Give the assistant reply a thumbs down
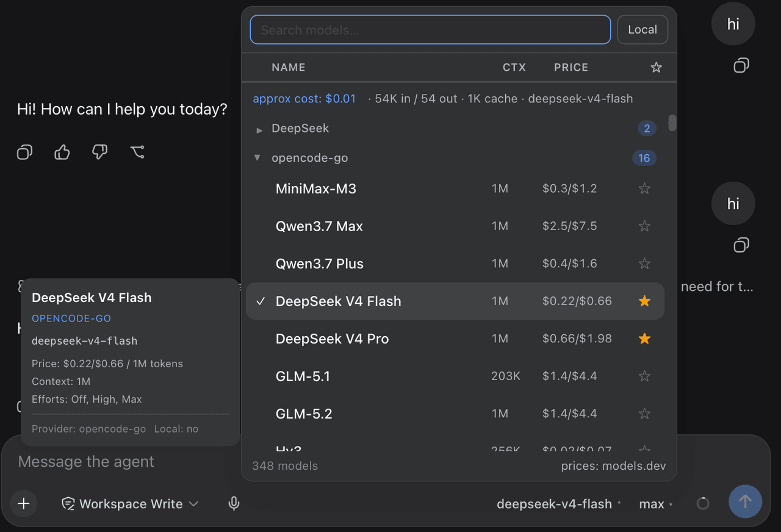Viewport: 781px width, 532px height. [x=99, y=152]
